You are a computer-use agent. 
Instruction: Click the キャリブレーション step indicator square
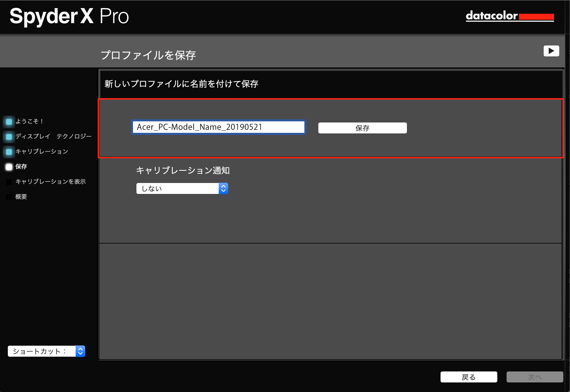(x=9, y=152)
